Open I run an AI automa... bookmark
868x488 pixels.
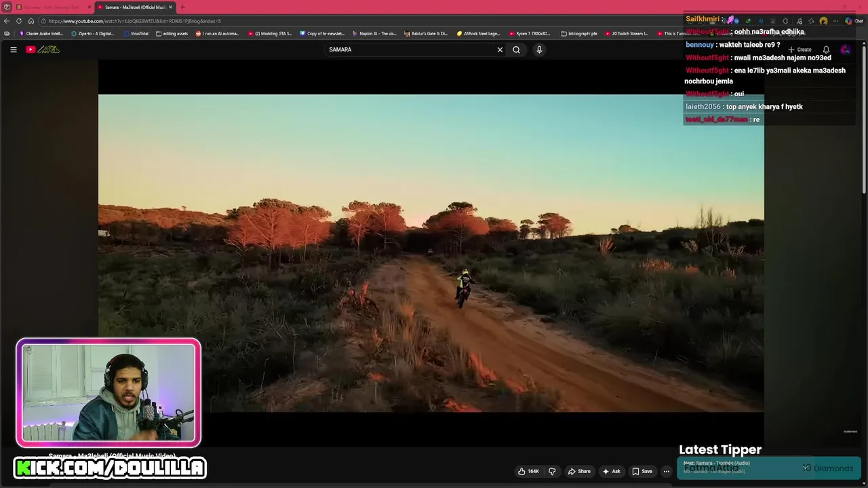point(218,33)
